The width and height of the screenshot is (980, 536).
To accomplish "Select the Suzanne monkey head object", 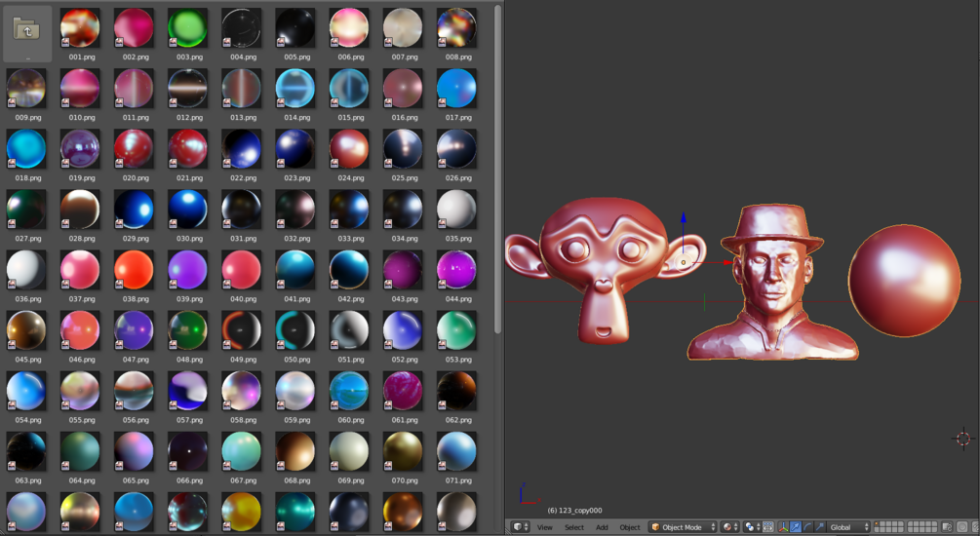I will [x=605, y=270].
